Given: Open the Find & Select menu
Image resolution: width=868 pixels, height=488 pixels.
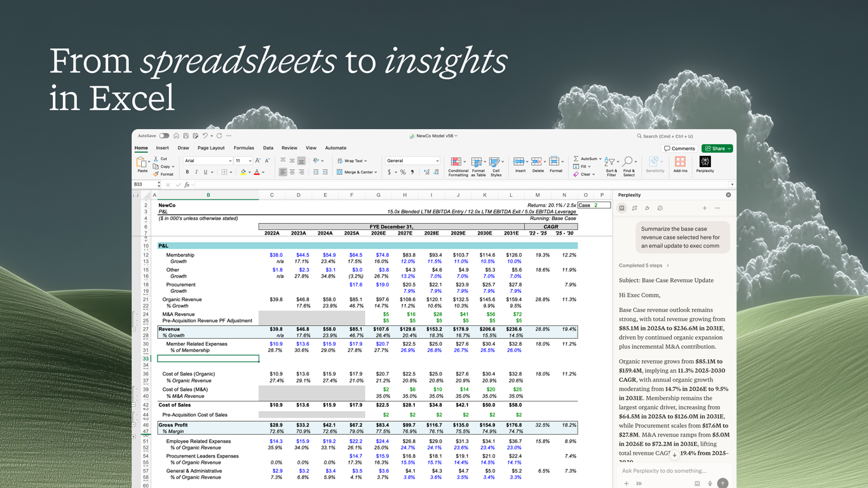Looking at the screenshot, I should 628,166.
